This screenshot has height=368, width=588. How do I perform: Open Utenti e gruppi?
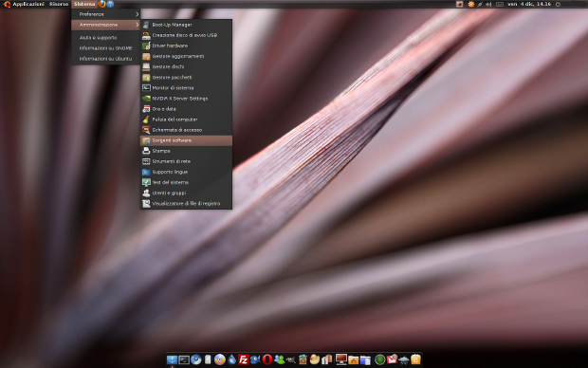(187, 193)
